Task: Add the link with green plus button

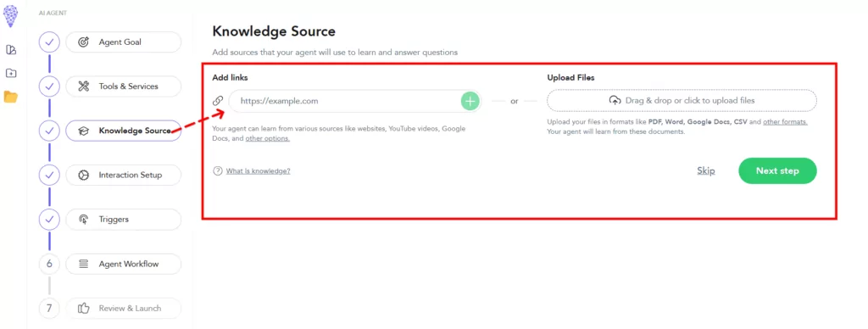Action: (470, 101)
